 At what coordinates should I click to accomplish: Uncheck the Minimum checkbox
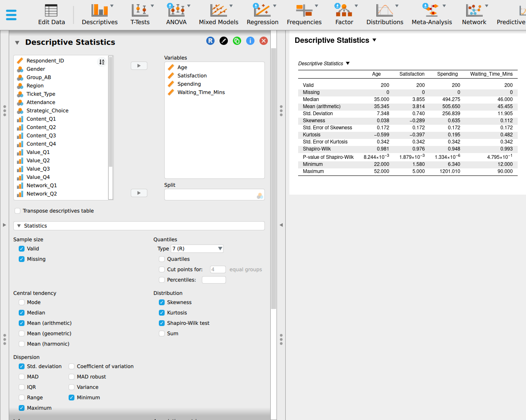pyautogui.click(x=72, y=398)
